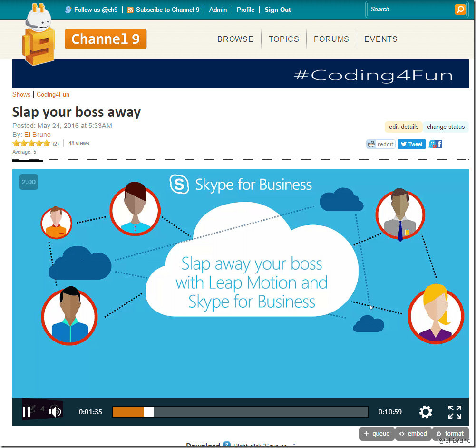The image size is (476, 448).
Task: Click the orange search magnifier button
Action: point(460,10)
